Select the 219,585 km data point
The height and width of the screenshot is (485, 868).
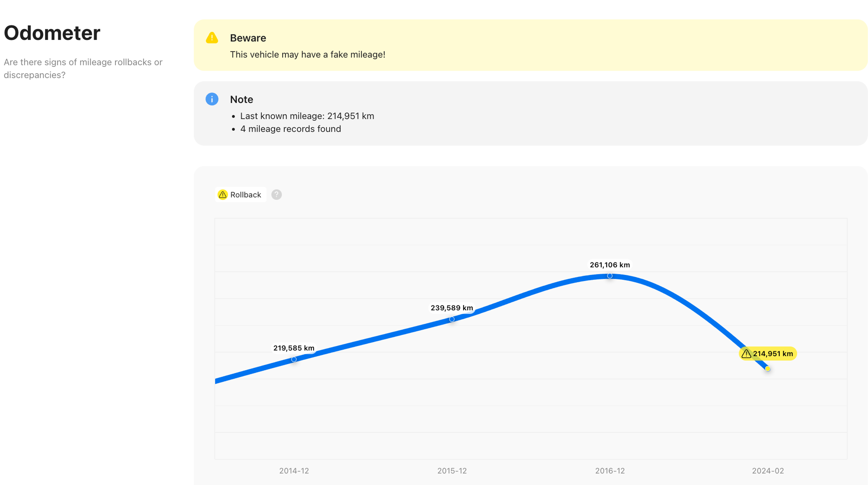coord(294,359)
